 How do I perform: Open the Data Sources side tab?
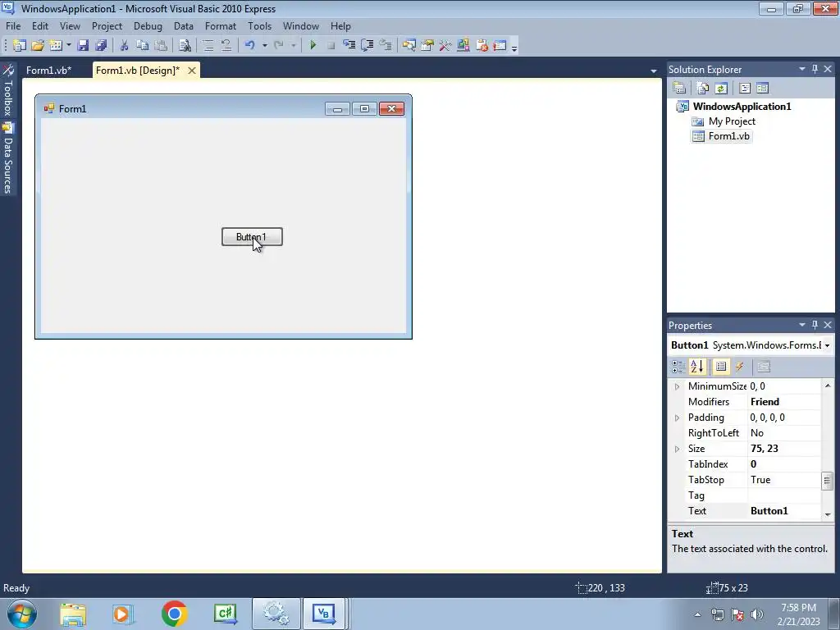pos(8,158)
